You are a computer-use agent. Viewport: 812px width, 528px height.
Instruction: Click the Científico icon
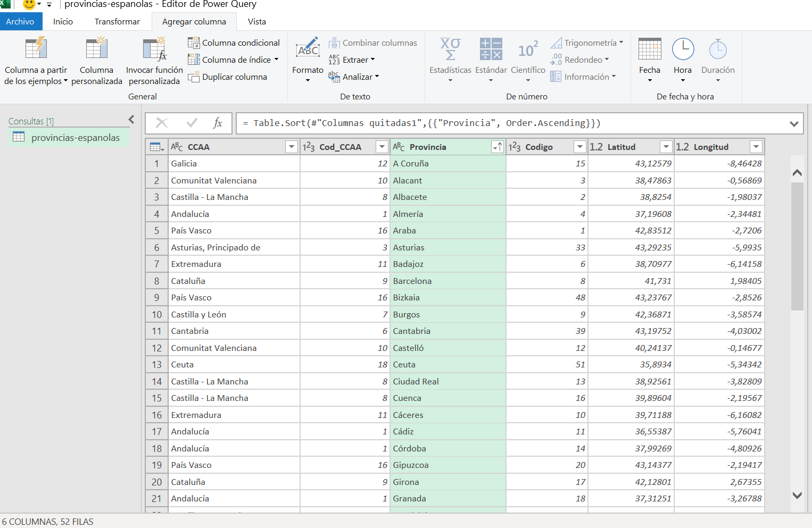point(528,49)
